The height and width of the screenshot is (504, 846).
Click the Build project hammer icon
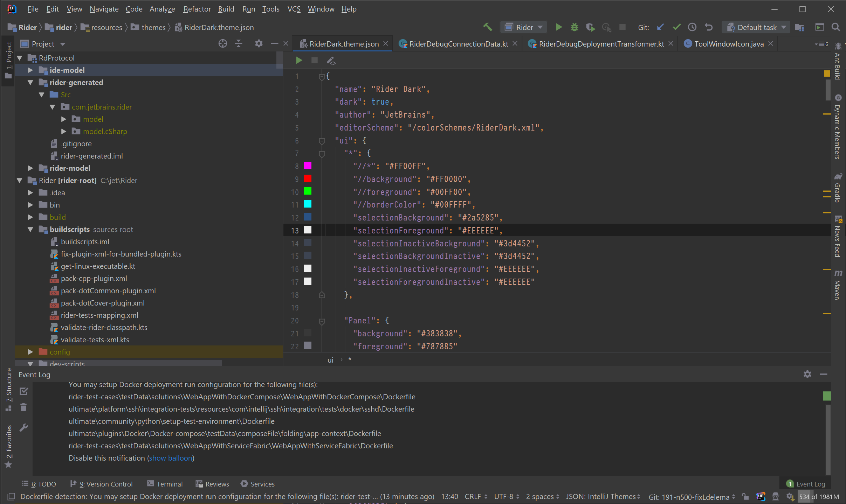click(487, 27)
